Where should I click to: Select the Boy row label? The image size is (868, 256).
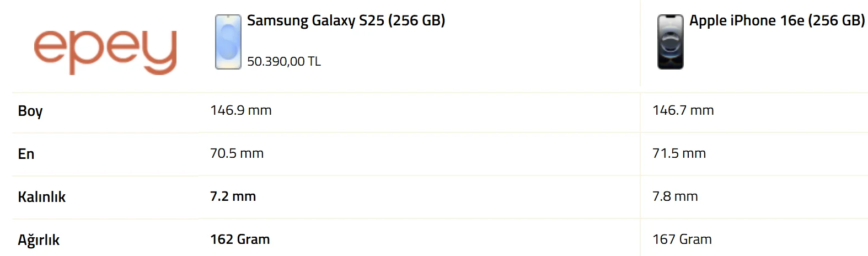[30, 111]
